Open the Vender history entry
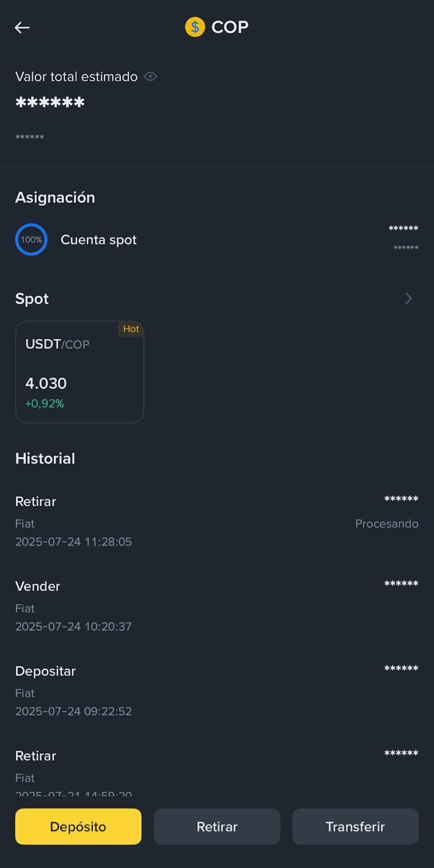Screen dimensions: 434x868 tap(217, 605)
